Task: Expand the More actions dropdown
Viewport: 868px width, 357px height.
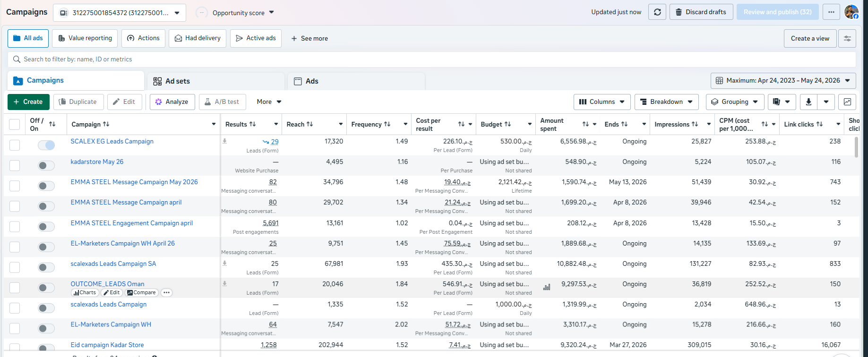Action: point(269,102)
